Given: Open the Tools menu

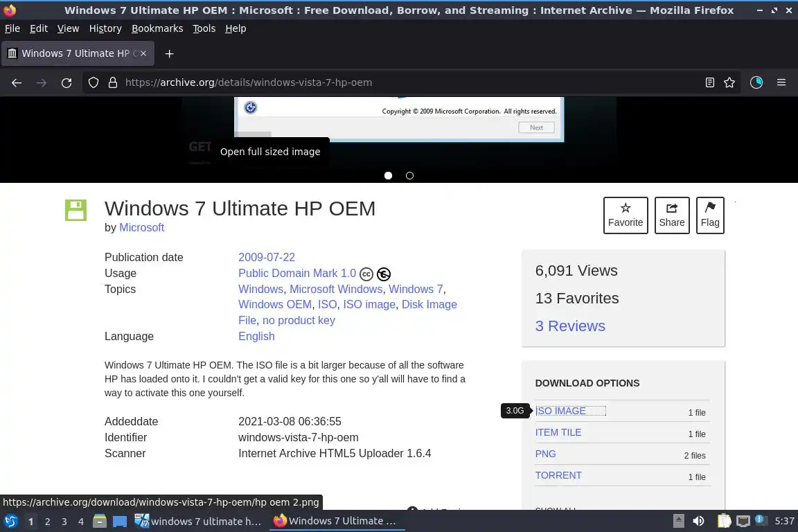Looking at the screenshot, I should point(204,28).
